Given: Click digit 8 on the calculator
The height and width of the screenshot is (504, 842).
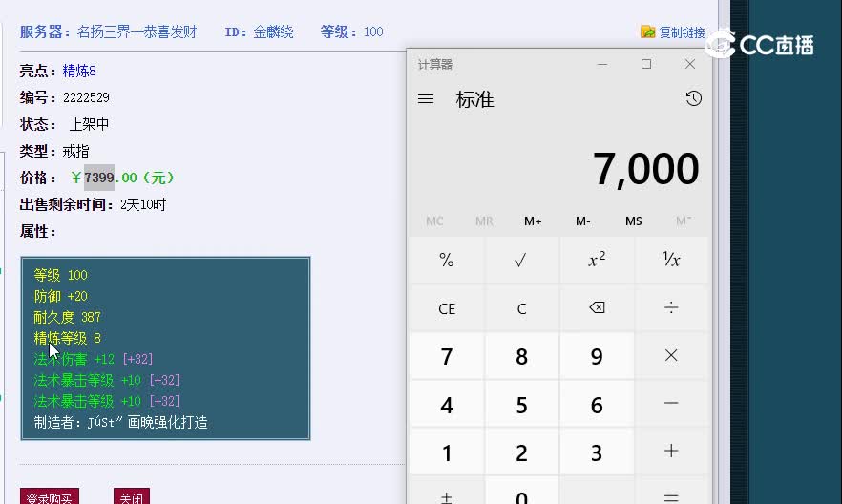Looking at the screenshot, I should [x=521, y=356].
